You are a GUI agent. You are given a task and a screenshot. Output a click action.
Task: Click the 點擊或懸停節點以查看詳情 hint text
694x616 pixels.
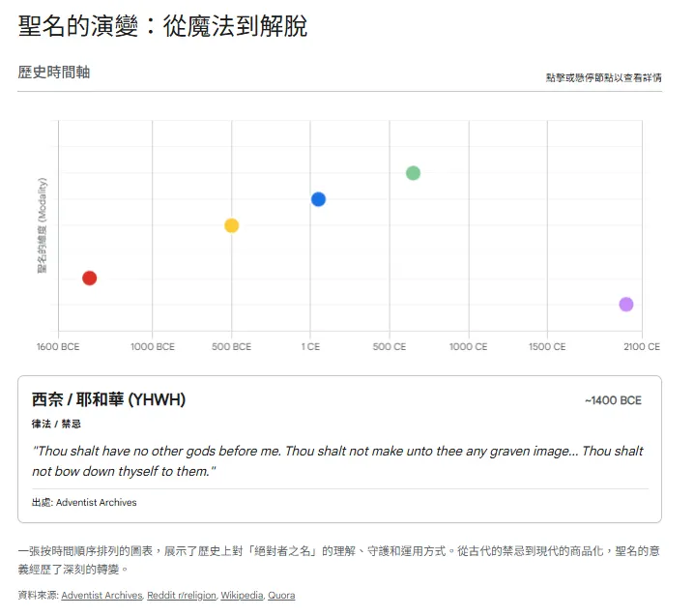[x=604, y=78]
